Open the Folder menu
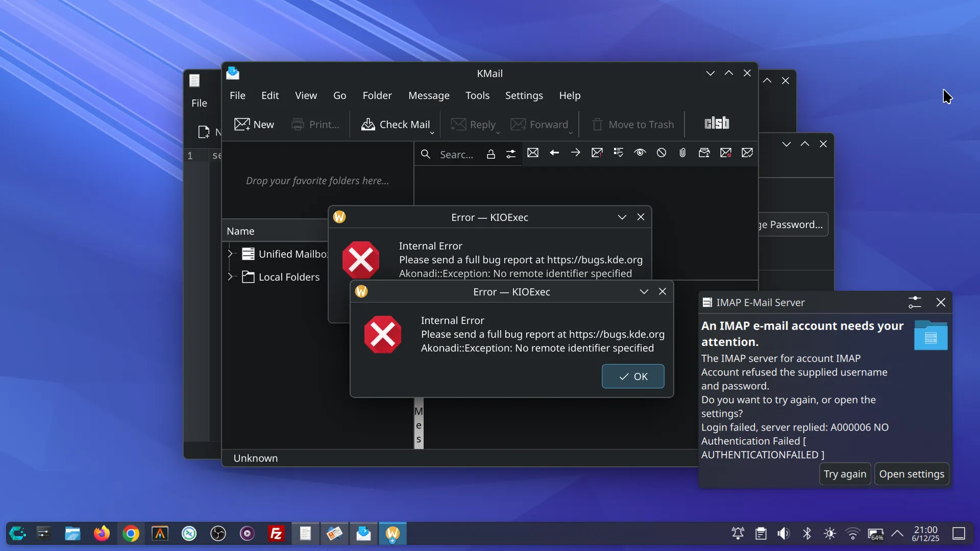Viewport: 980px width, 551px height. [377, 95]
